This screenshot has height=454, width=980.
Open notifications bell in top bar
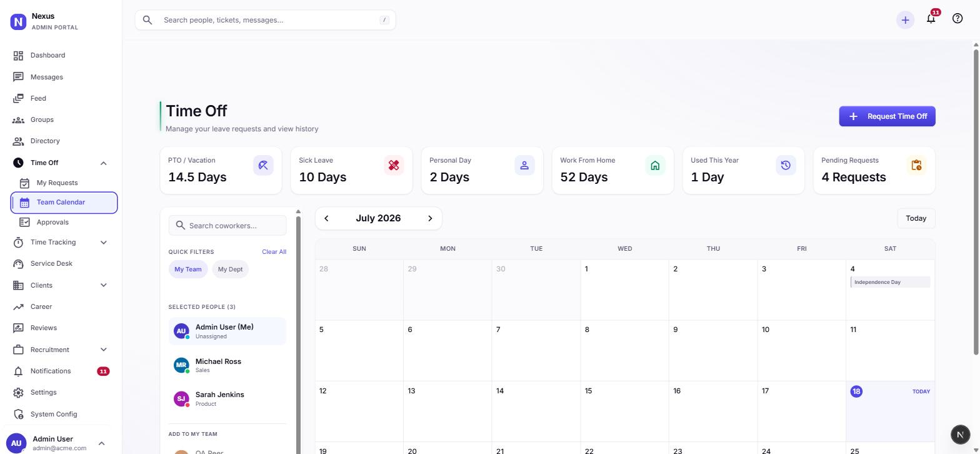pyautogui.click(x=931, y=18)
